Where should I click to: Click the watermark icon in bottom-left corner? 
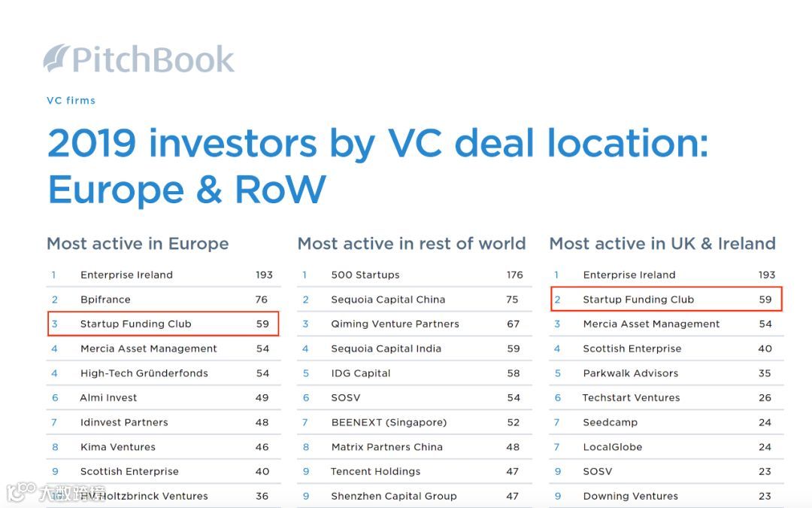[x=21, y=492]
